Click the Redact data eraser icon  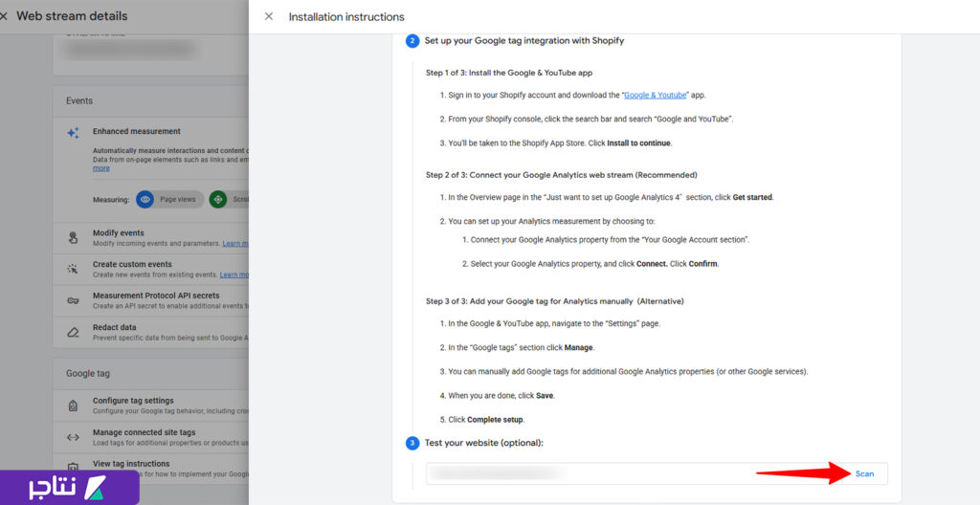73,332
